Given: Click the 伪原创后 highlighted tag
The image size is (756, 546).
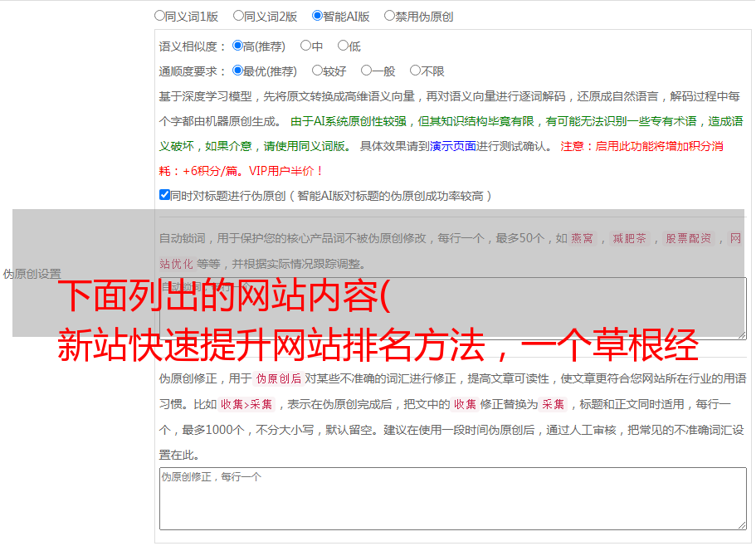Looking at the screenshot, I should pyautogui.click(x=279, y=378).
